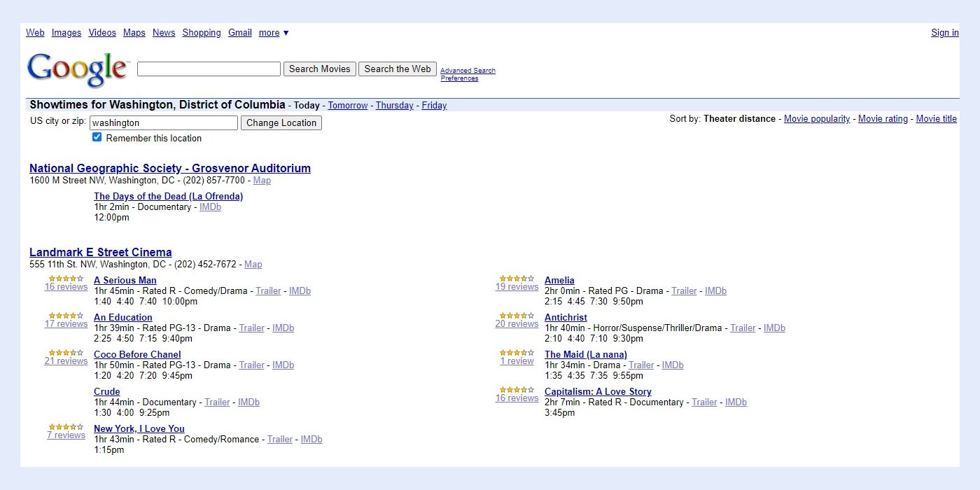The width and height of the screenshot is (980, 490).
Task: Open 1 review for The Maid
Action: click(517, 361)
